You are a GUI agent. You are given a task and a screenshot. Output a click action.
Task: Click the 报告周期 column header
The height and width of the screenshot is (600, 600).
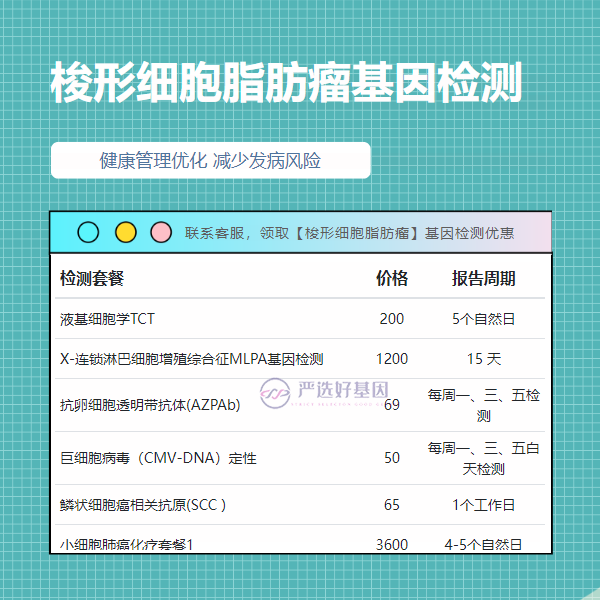484,278
